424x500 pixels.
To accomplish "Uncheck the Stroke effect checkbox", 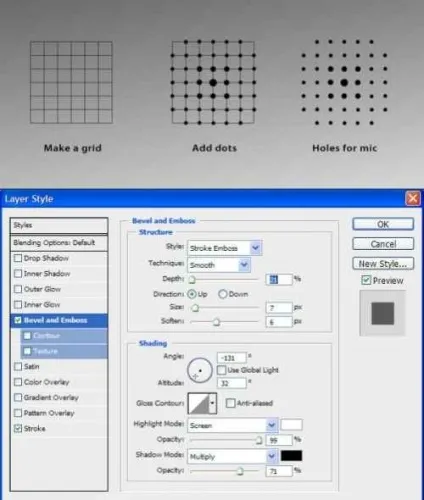I will 18,428.
